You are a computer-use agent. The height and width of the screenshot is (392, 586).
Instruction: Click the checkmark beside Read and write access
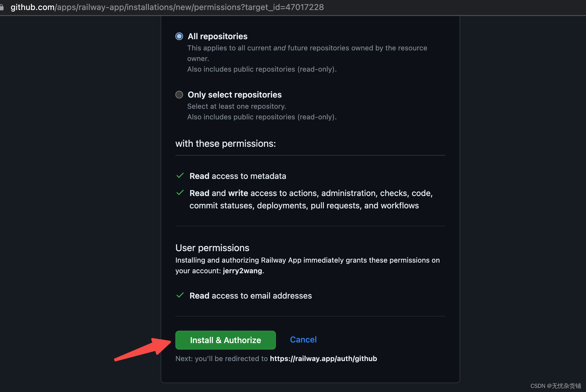tap(180, 193)
